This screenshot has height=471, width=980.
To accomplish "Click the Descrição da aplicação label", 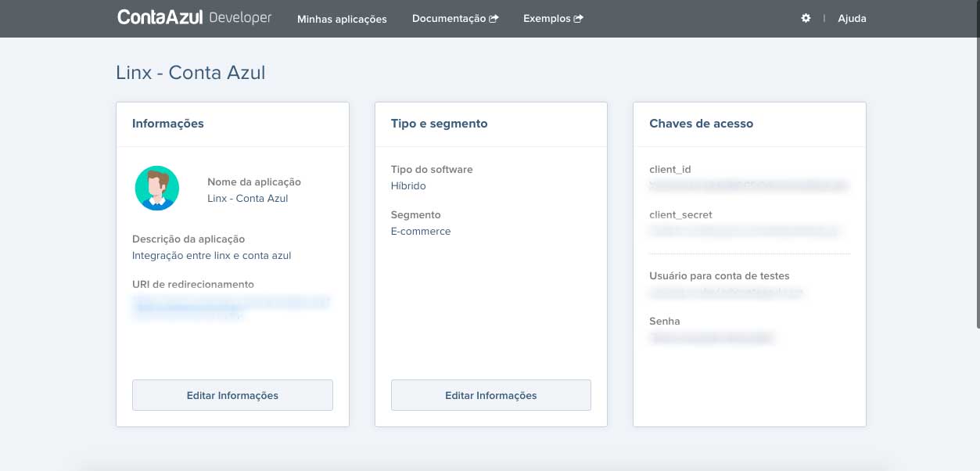I will click(188, 239).
